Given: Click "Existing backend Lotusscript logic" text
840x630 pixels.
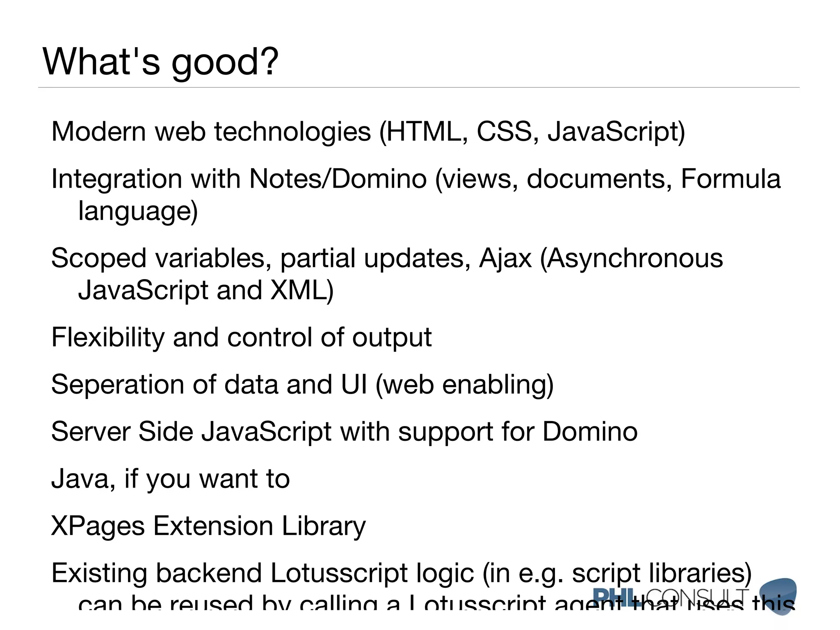Looking at the screenshot, I should pyautogui.click(x=262, y=573).
